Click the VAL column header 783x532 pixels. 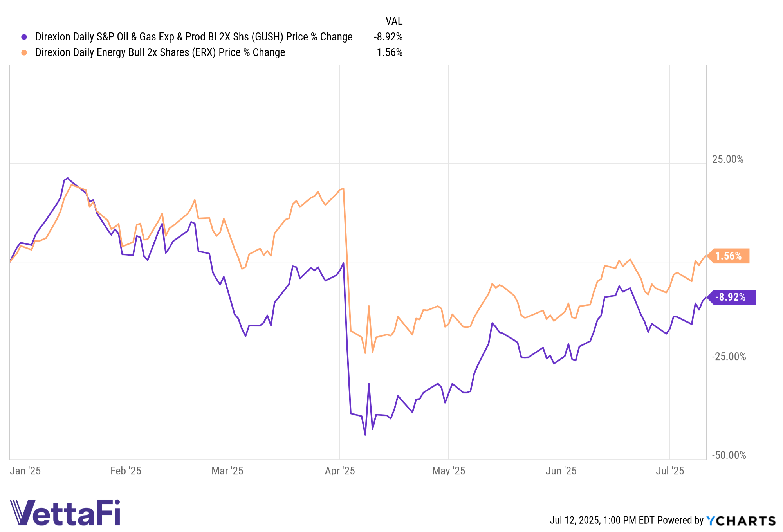[394, 21]
